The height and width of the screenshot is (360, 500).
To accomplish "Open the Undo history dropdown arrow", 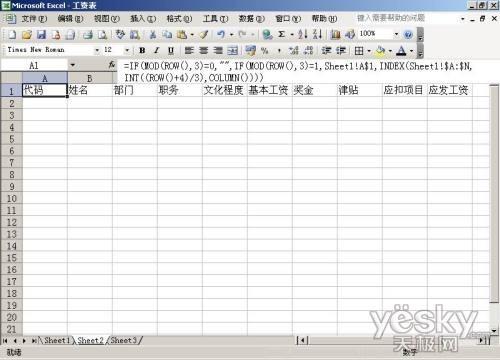I will (x=231, y=34).
